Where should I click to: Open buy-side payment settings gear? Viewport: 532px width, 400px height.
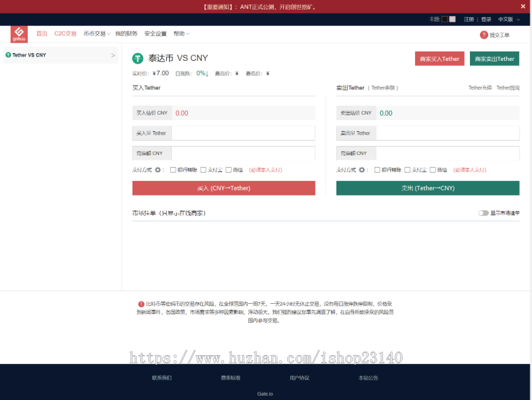pos(158,170)
